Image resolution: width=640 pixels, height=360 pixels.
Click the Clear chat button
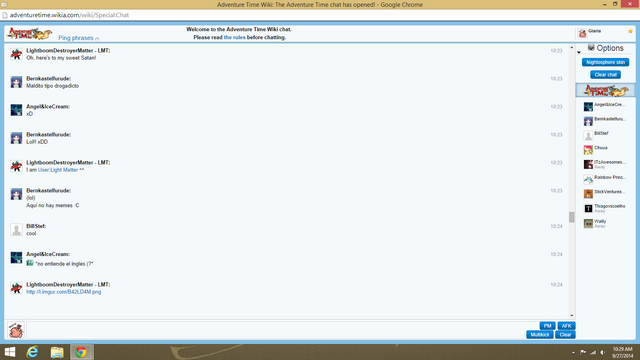pos(605,75)
